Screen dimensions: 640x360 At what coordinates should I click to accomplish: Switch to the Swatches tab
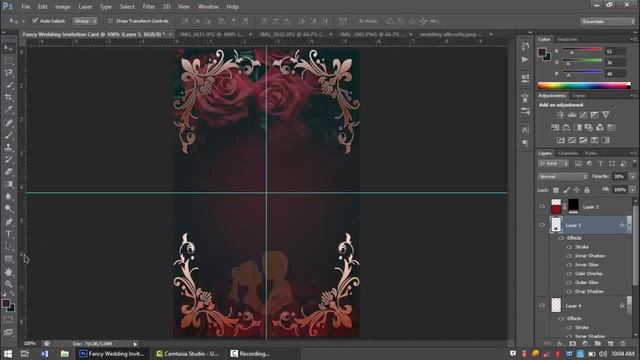[567, 39]
